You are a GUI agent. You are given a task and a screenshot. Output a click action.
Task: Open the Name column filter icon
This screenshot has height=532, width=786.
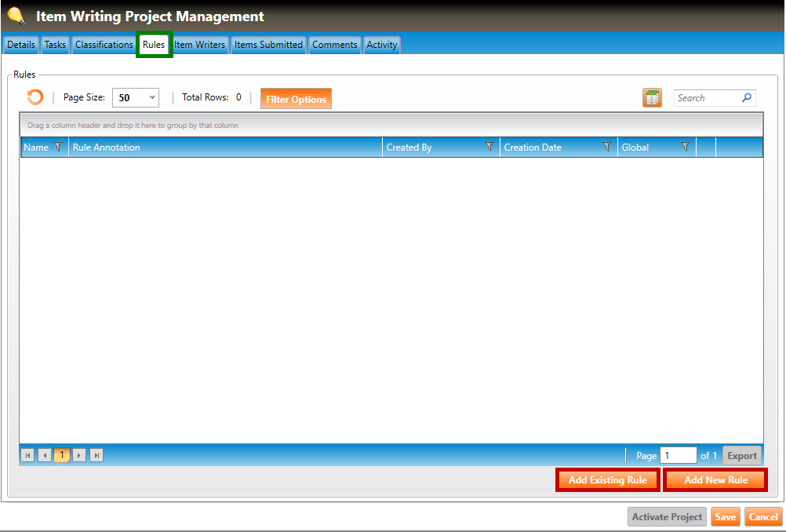point(57,147)
